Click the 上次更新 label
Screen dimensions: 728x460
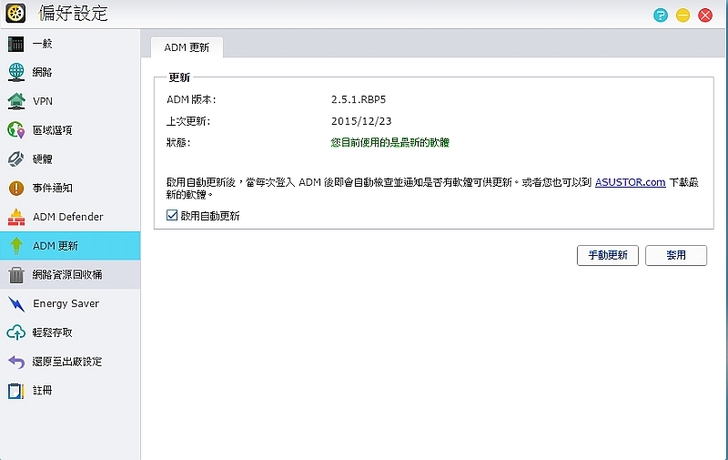[188, 121]
